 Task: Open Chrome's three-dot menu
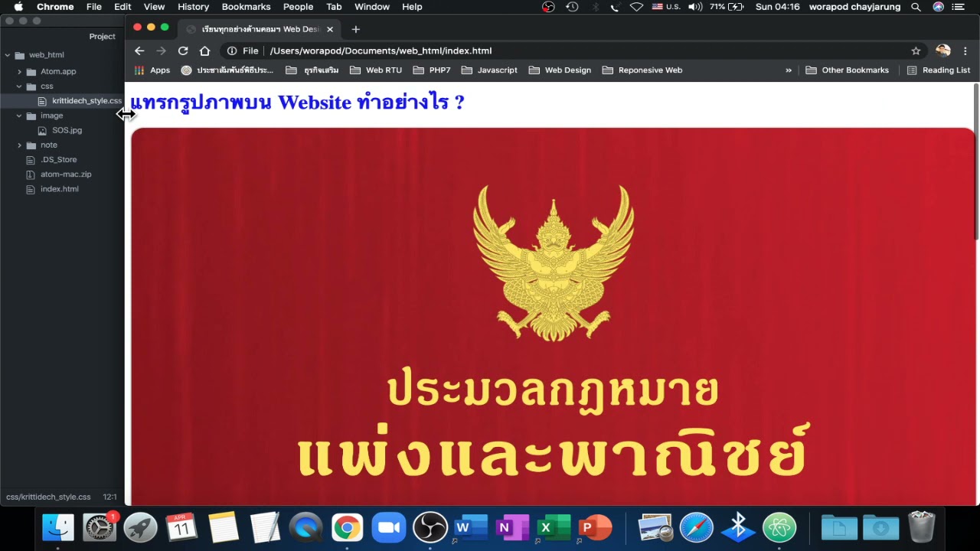[x=965, y=51]
